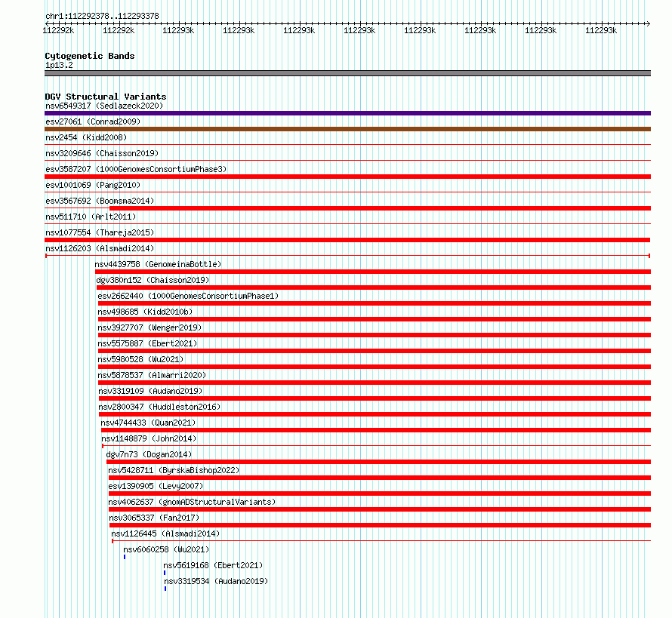Click the purple Sedlazeck2020 variant bar
This screenshot has height=618, width=672.
(x=347, y=113)
